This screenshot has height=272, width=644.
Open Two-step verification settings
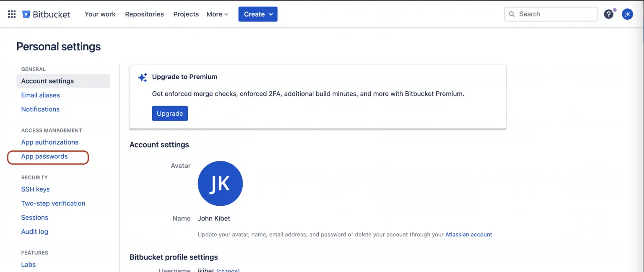tap(53, 203)
